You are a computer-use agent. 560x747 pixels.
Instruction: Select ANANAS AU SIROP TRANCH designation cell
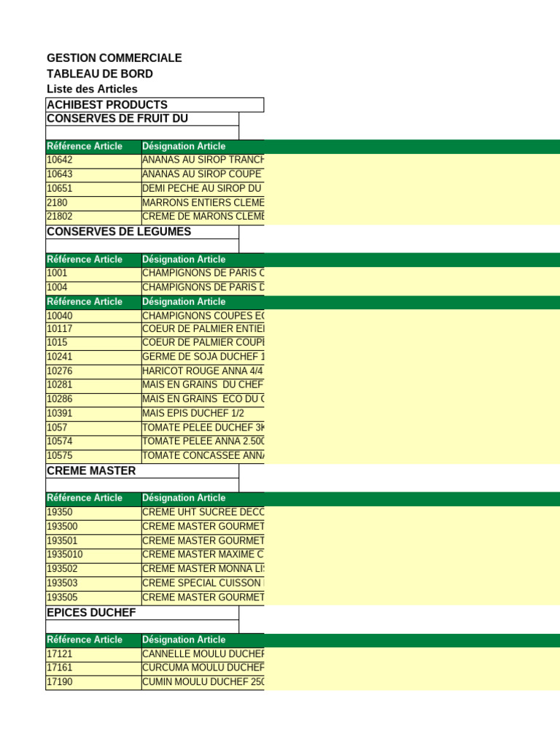point(203,160)
